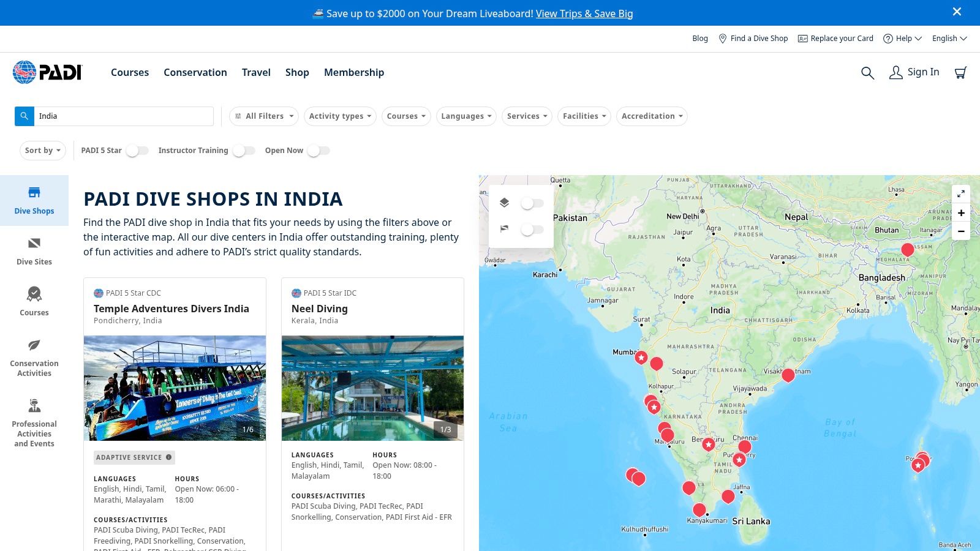Screen dimensions: 980x551
Task: Select Courses in the left sidebar
Action: click(x=34, y=300)
